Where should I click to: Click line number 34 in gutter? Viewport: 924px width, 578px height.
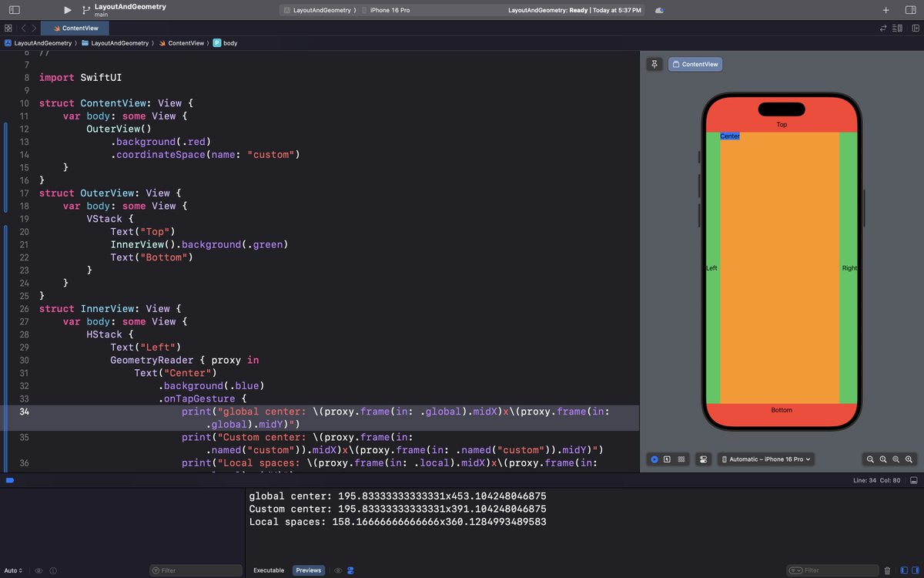[24, 412]
